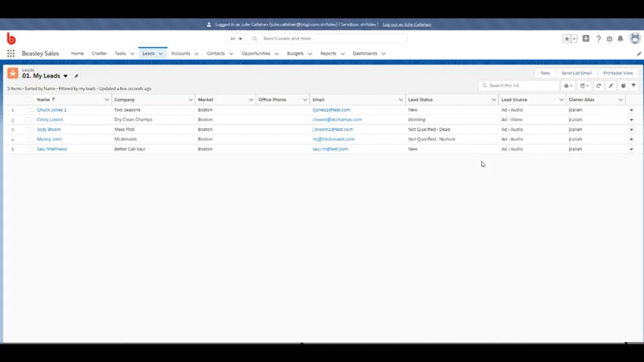Select the Manny John row checkbox
The width and height of the screenshot is (644, 362).
coord(29,139)
